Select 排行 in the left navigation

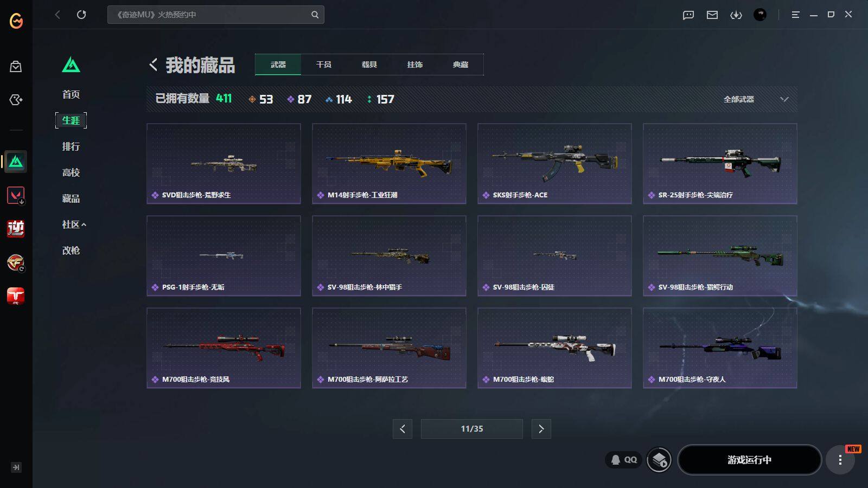click(71, 146)
